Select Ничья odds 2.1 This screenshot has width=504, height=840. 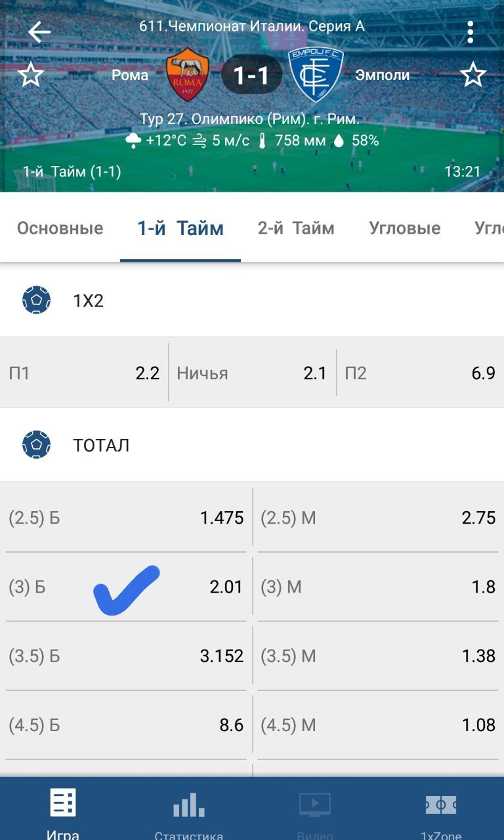click(x=252, y=373)
